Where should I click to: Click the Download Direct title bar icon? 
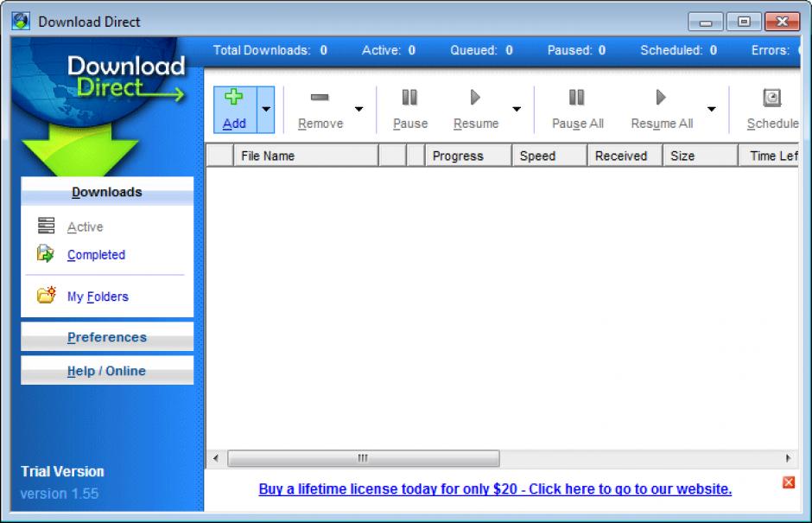[21, 22]
